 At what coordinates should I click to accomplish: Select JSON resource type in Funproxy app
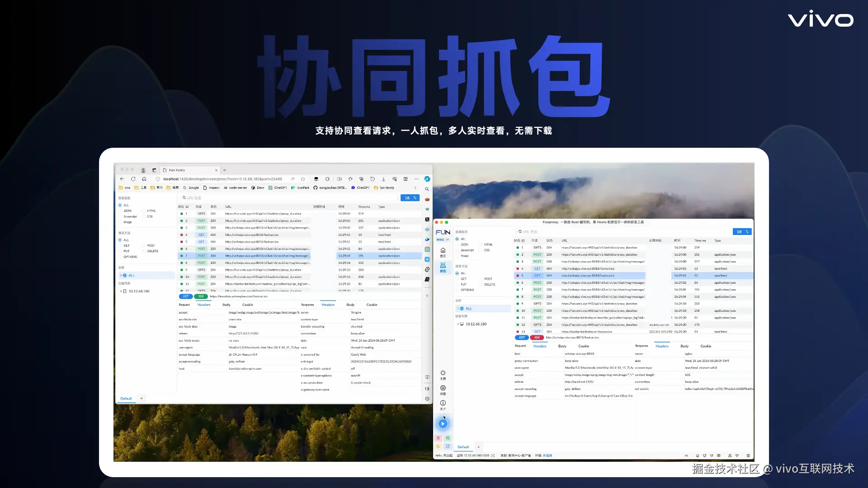pos(464,244)
